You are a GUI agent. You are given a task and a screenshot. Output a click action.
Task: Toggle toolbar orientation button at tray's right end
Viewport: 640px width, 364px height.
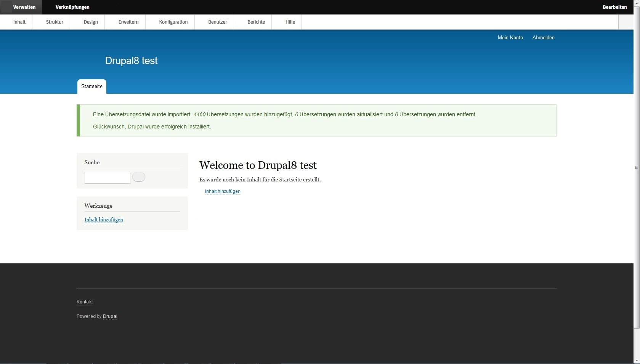pos(626,22)
